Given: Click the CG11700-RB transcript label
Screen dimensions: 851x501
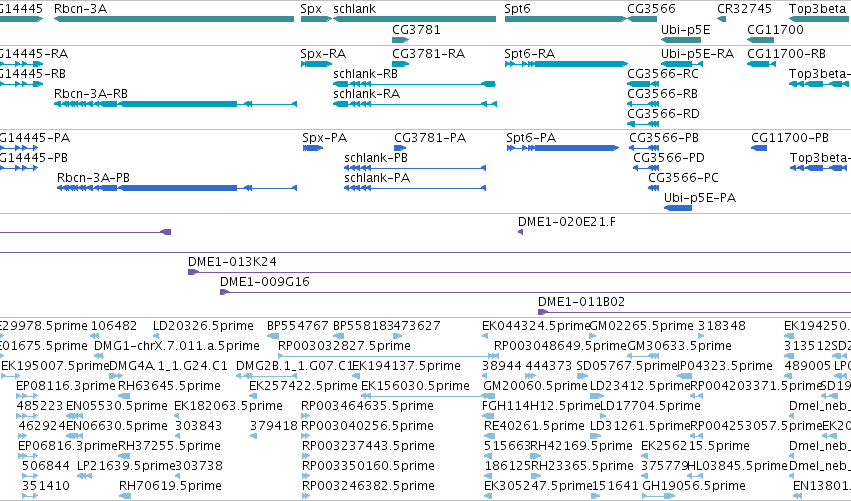Looking at the screenshot, I should click(x=786, y=54).
